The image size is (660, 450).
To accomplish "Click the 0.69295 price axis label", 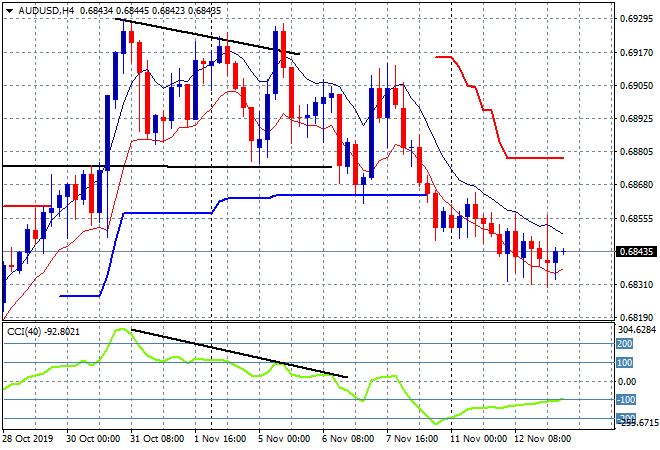I will pos(635,19).
